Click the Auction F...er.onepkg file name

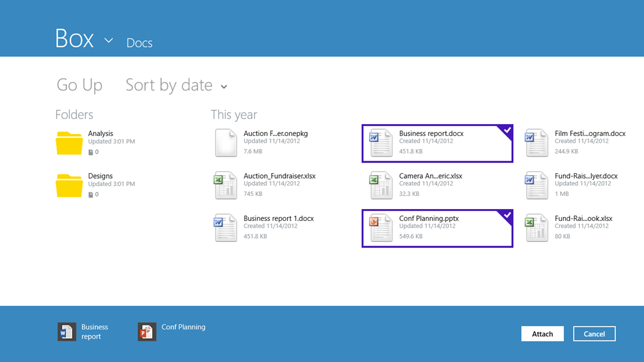(275, 133)
